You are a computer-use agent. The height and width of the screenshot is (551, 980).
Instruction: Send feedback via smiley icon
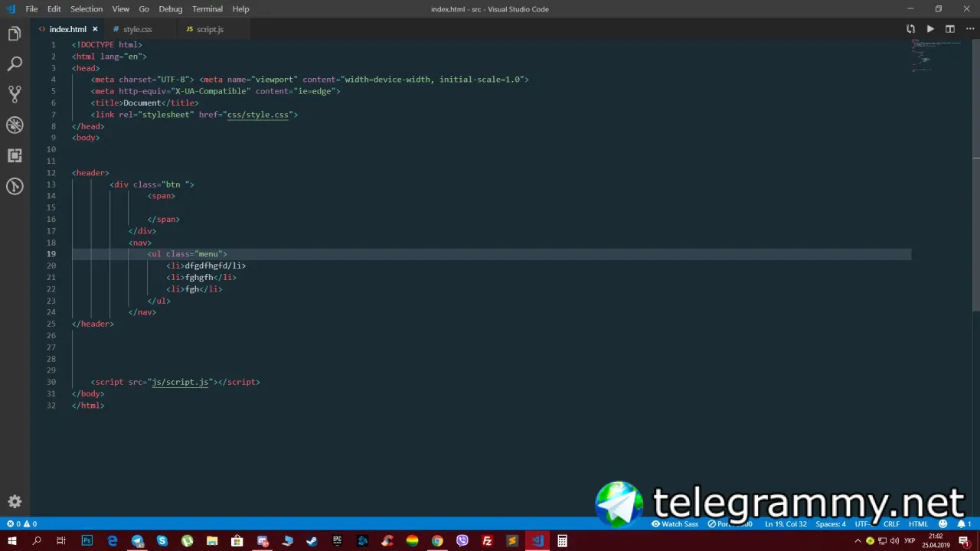(942, 524)
